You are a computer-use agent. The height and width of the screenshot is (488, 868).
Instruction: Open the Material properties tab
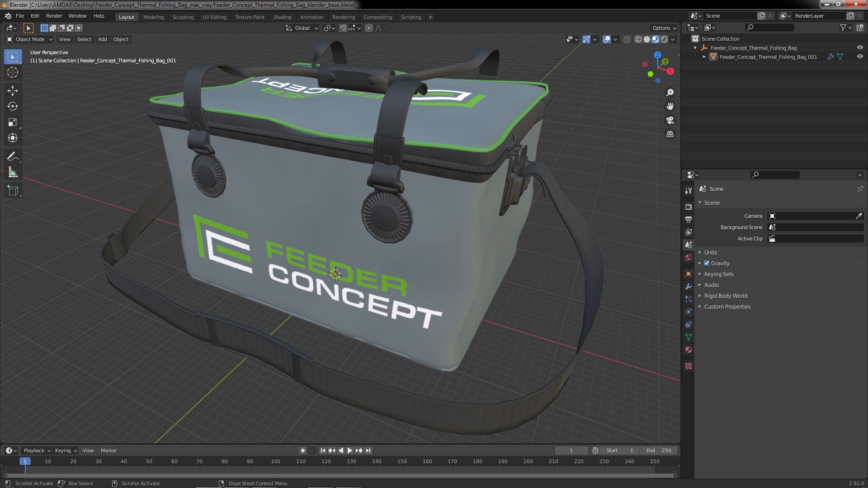(x=689, y=350)
